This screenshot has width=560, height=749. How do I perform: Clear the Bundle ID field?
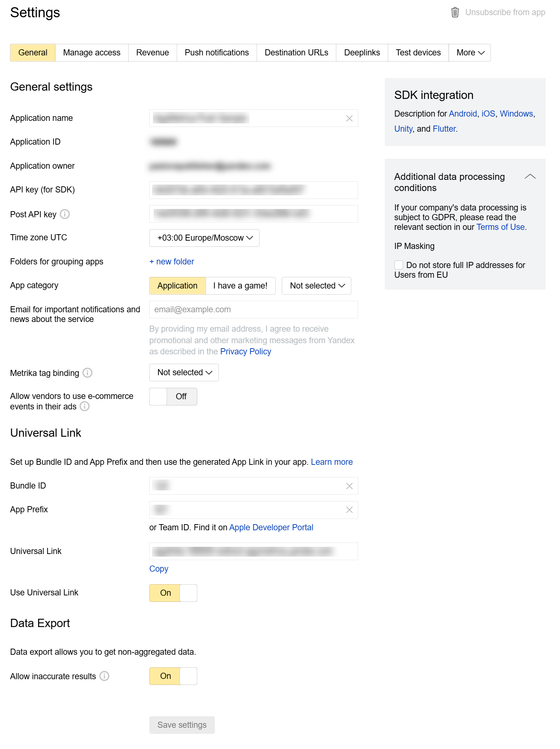[x=349, y=486]
